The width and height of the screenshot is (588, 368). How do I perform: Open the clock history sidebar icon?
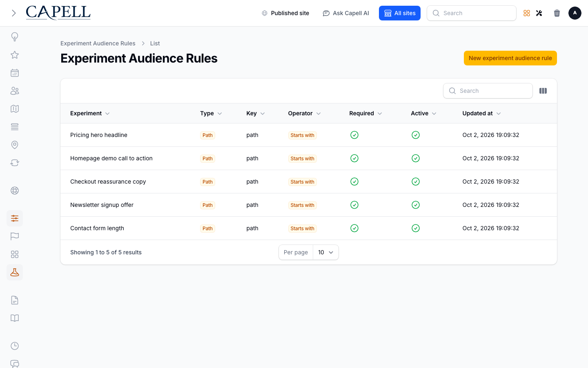click(x=15, y=346)
